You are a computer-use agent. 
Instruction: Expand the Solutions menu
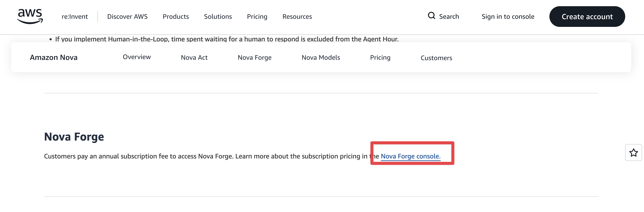click(x=218, y=16)
